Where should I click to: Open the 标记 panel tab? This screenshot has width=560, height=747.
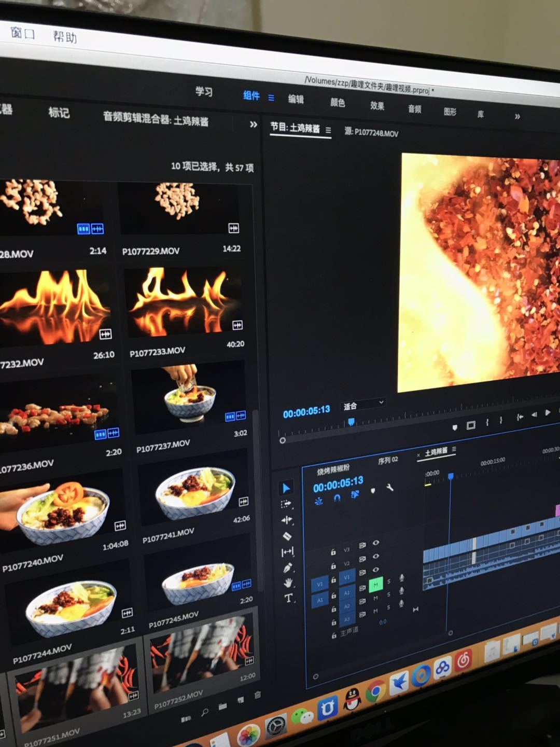tap(59, 113)
